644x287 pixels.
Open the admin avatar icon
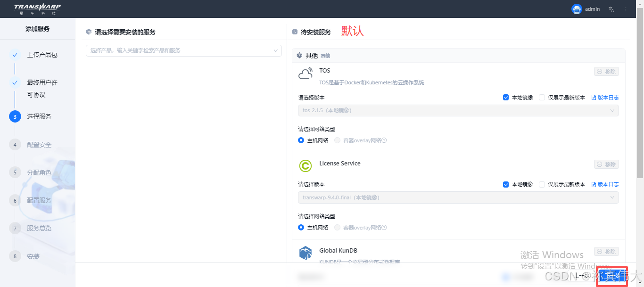point(577,9)
